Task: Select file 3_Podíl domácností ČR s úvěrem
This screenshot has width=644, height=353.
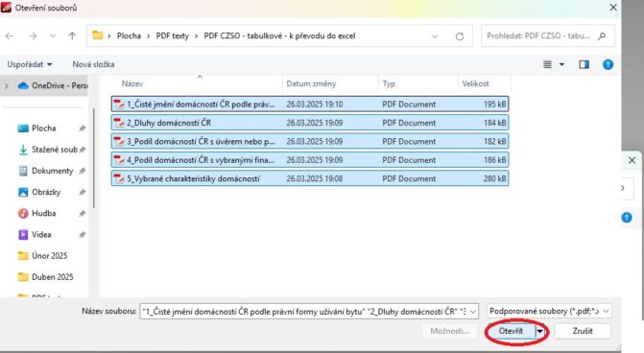Action: pyautogui.click(x=310, y=142)
